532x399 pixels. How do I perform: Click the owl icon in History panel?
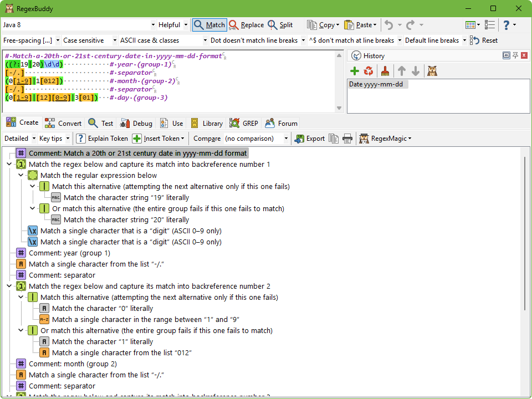432,71
